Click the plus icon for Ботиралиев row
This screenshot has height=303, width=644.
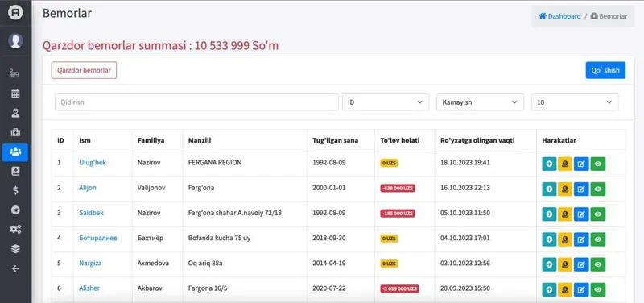tap(549, 239)
